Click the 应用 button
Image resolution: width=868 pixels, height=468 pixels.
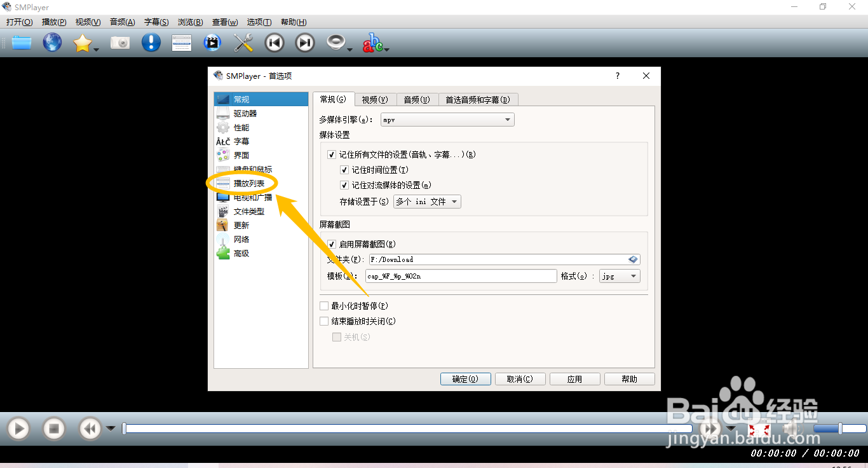[574, 378]
